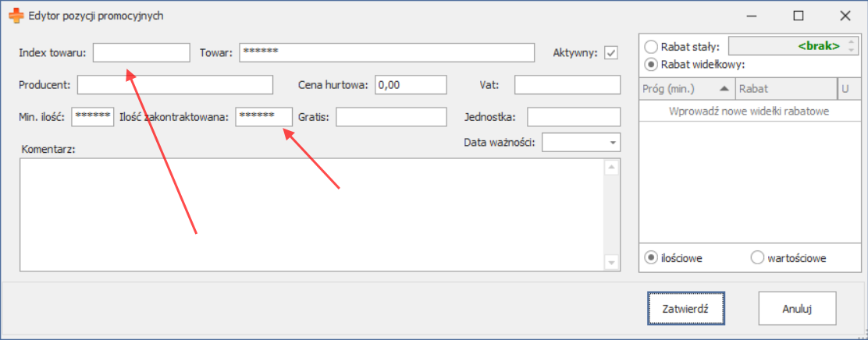Open the Data ważności dropdown
This screenshot has height=340, width=868.
tap(613, 143)
